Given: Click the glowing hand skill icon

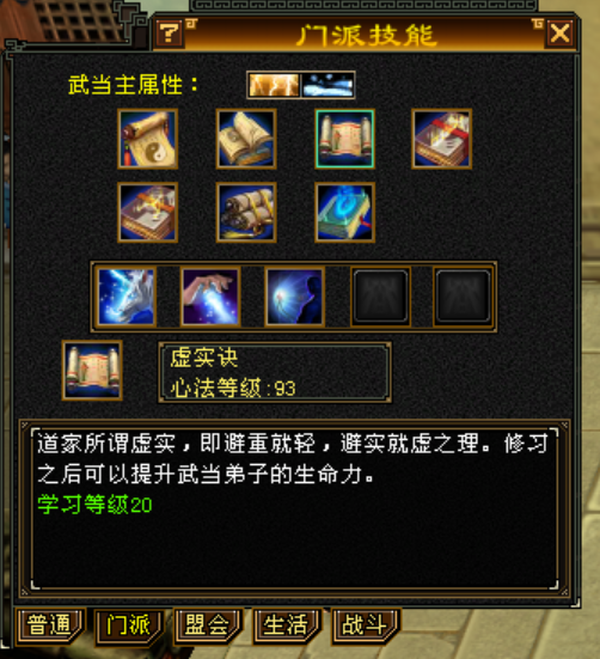Looking at the screenshot, I should coord(211,297).
